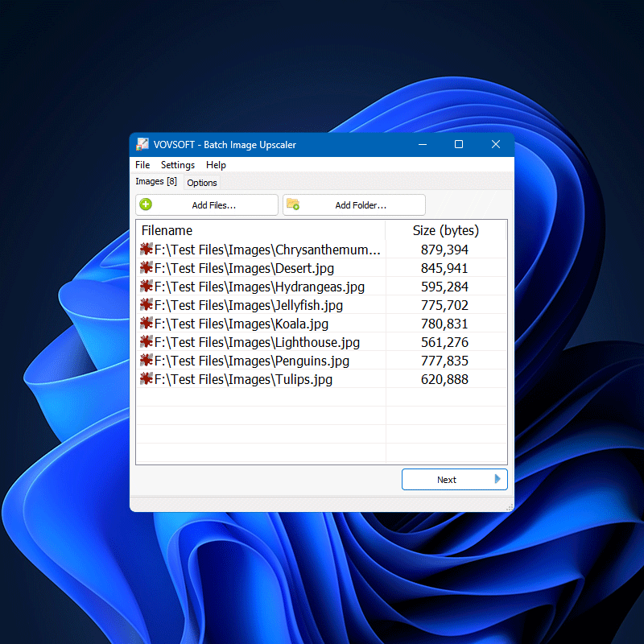The height and width of the screenshot is (644, 644).
Task: Click the image icon beside Desert.jpg
Action: coord(147,267)
